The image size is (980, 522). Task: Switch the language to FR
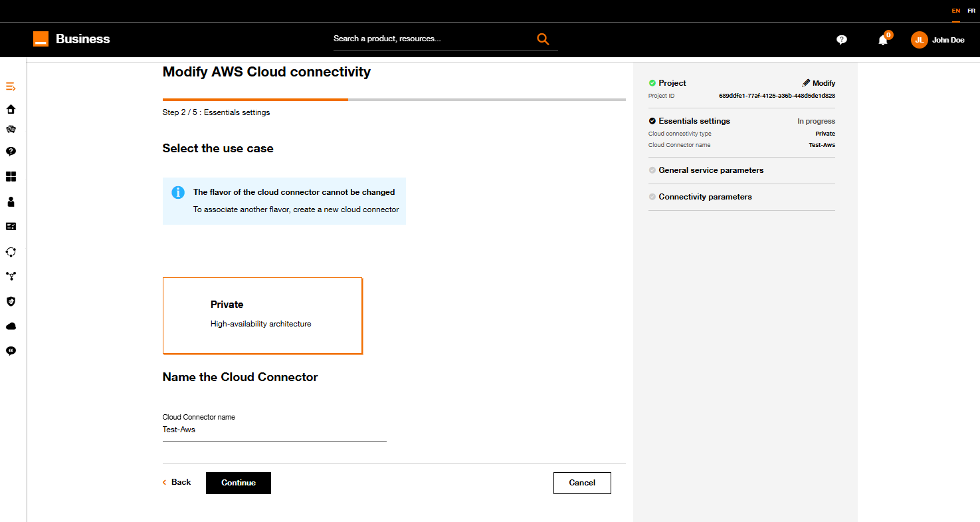point(971,11)
